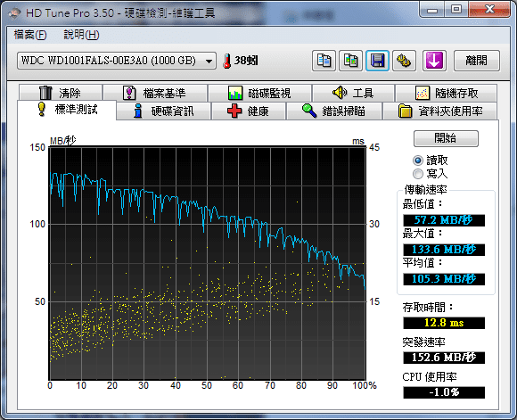Open the 檔案(F) menu
The height and width of the screenshot is (420, 517).
click(30, 35)
